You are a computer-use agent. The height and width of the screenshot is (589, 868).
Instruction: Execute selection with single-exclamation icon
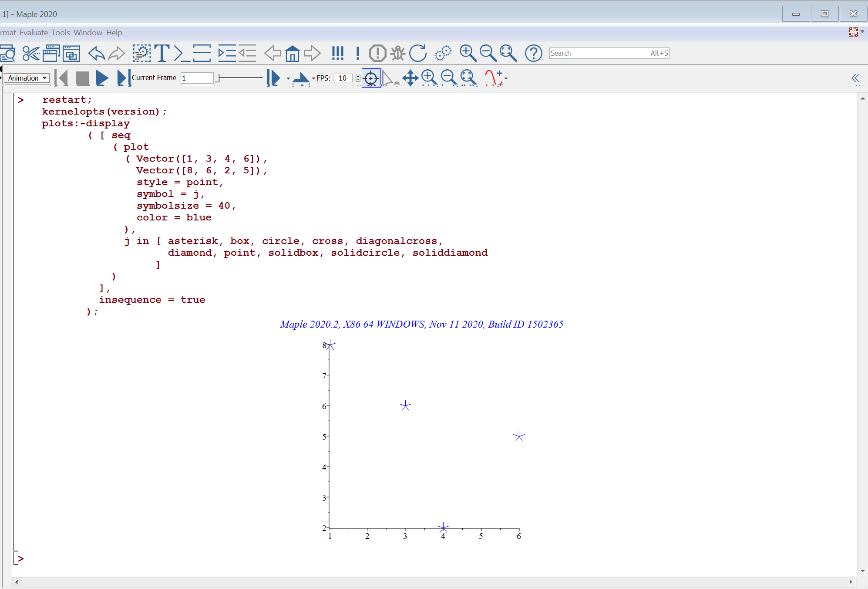[357, 53]
